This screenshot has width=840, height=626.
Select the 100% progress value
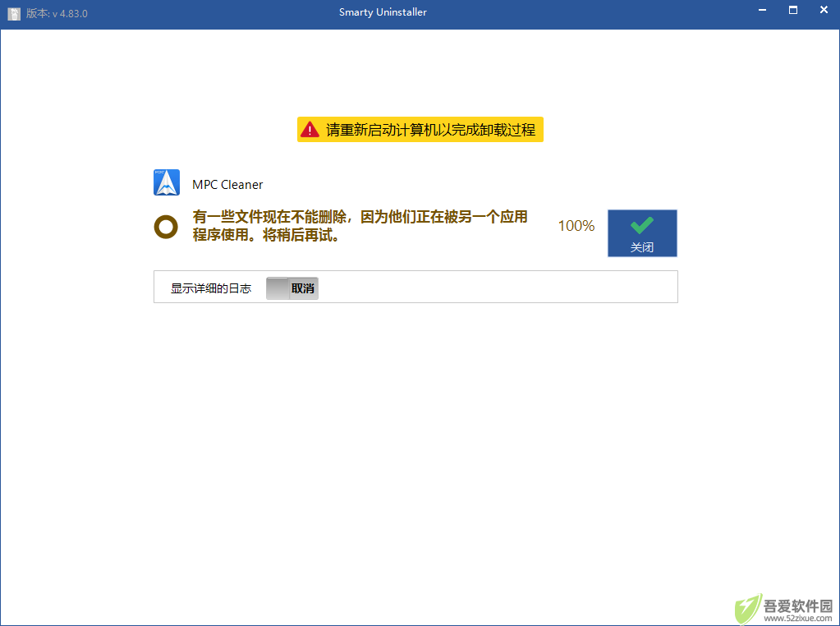[576, 226]
